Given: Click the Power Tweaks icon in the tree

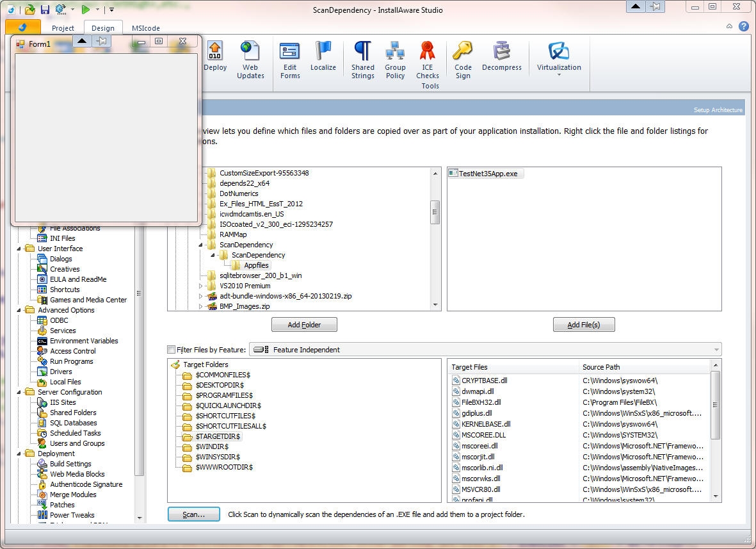Looking at the screenshot, I should point(42,515).
